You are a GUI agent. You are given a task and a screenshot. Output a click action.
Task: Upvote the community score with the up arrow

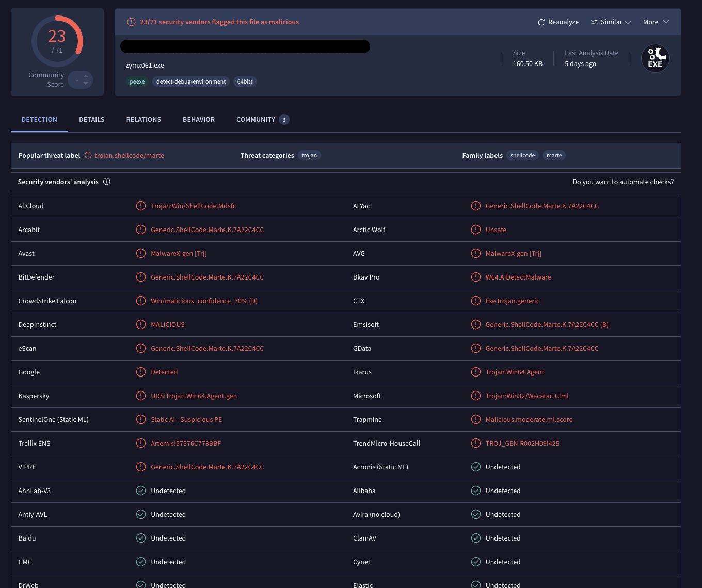click(x=86, y=76)
